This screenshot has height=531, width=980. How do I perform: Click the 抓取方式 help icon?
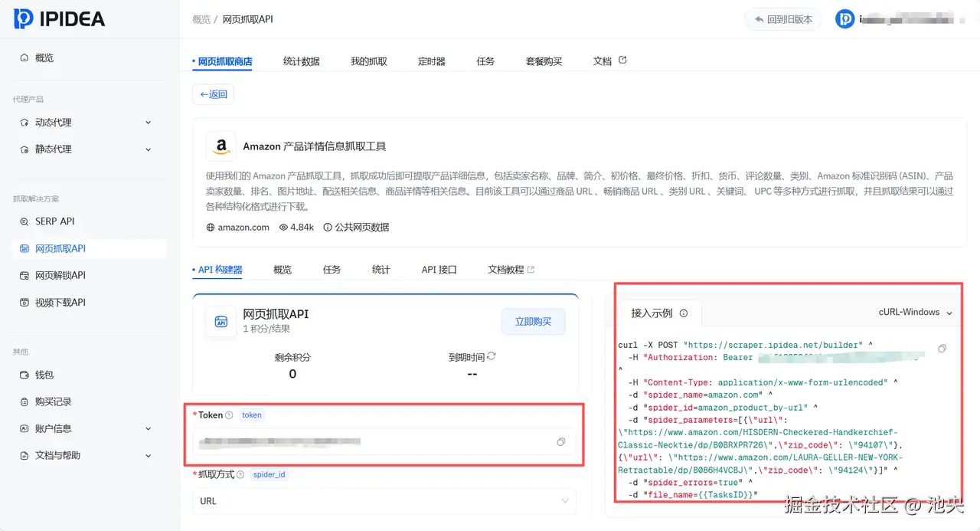point(240,475)
